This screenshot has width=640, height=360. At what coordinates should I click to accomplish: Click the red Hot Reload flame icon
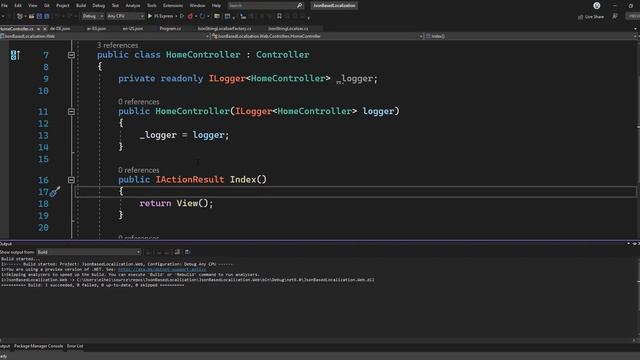coord(190,16)
